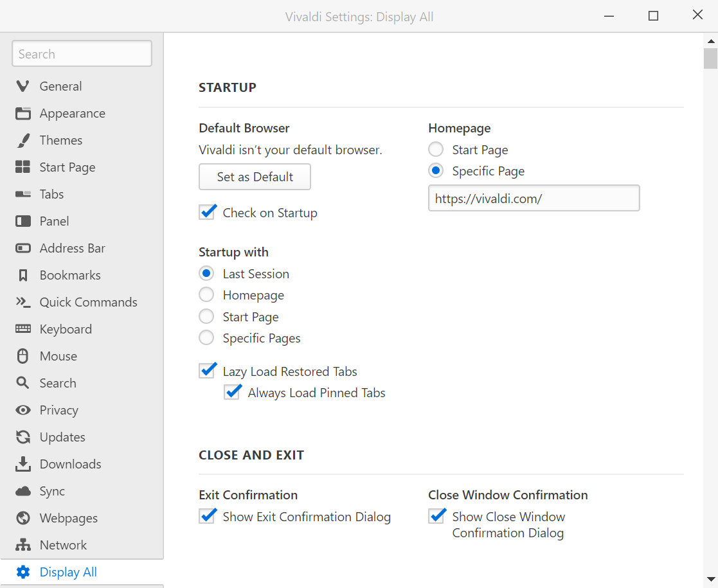718x588 pixels.
Task: Click the Quick Commands prompt icon
Action: click(23, 302)
